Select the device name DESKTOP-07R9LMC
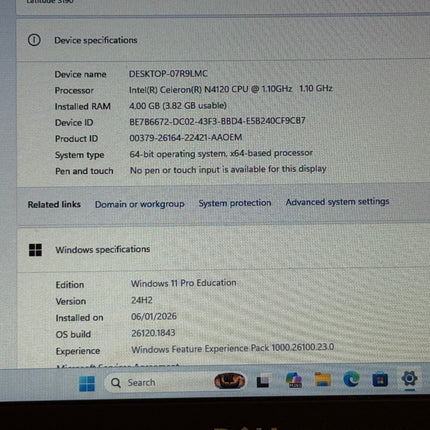The width and height of the screenshot is (430, 430). 168,74
